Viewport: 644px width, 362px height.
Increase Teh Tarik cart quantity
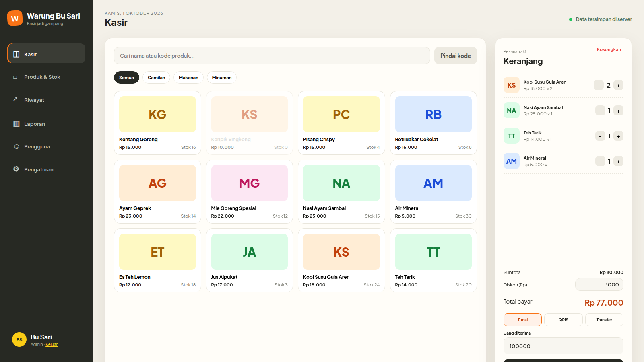point(619,136)
